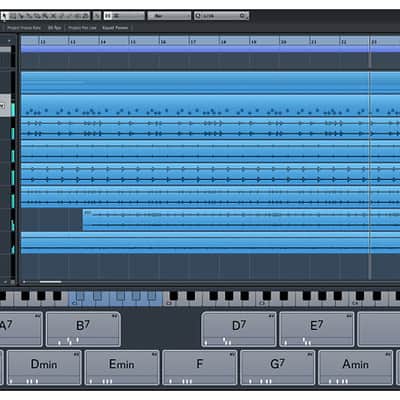Click the corner icon on B7 pad

[115, 316]
